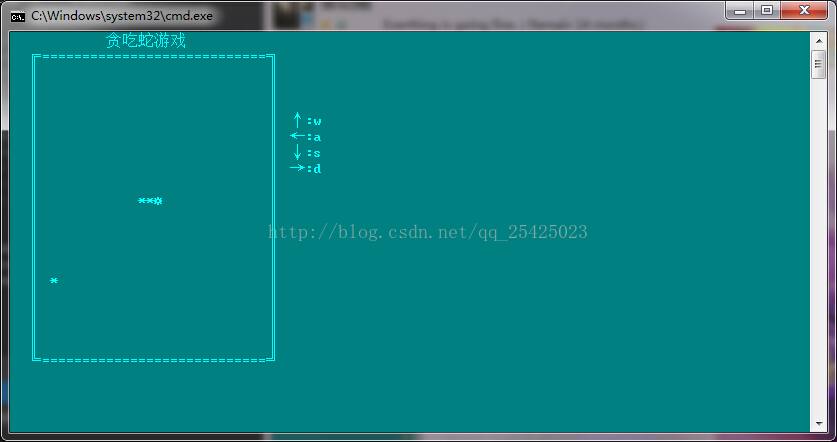837x442 pixels.
Task: Click the lone food asterisk in the game box
Action: click(x=54, y=280)
